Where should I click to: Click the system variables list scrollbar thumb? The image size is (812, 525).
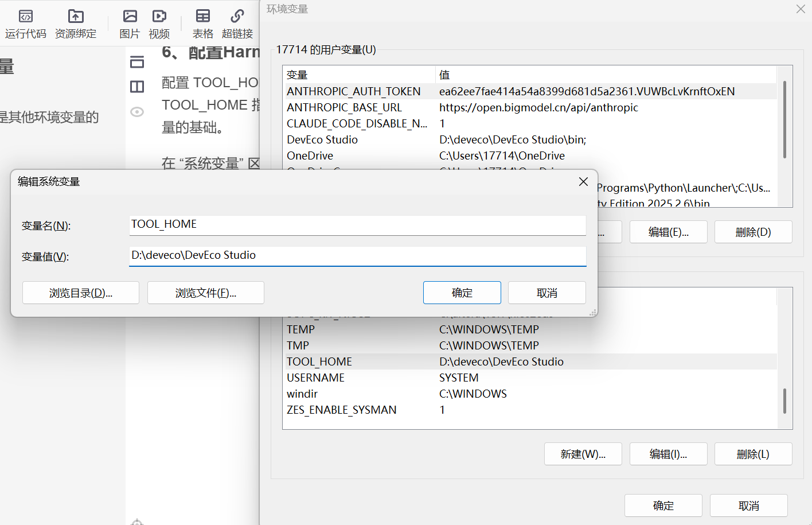tap(784, 400)
